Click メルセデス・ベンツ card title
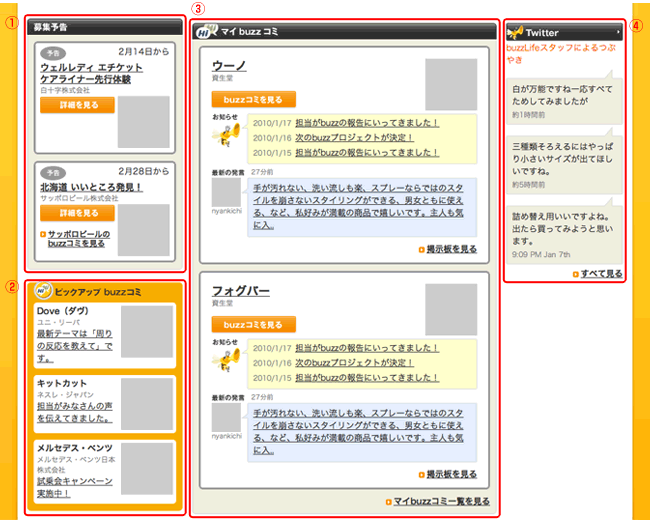The width and height of the screenshot is (650, 521). [75, 448]
